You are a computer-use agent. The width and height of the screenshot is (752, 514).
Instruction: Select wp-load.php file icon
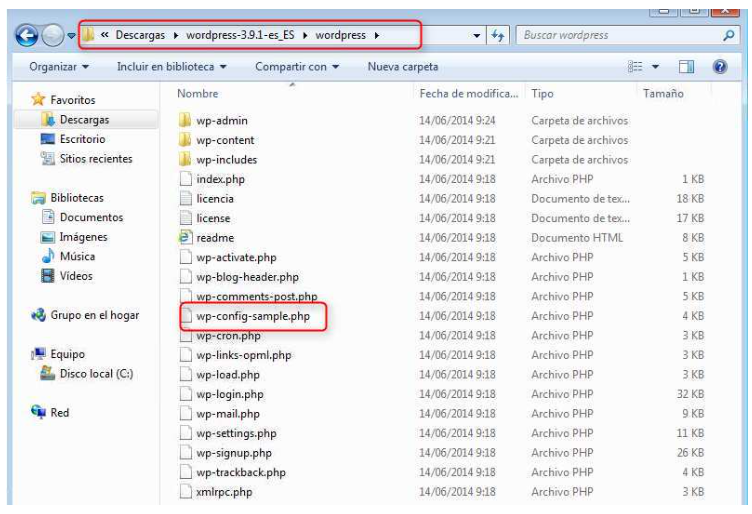[186, 374]
